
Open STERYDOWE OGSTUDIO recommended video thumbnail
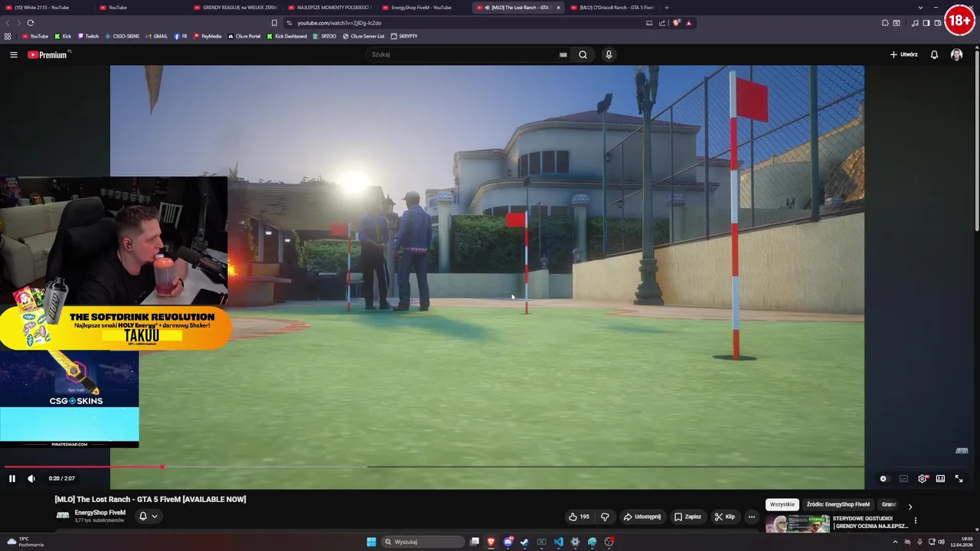point(798,524)
